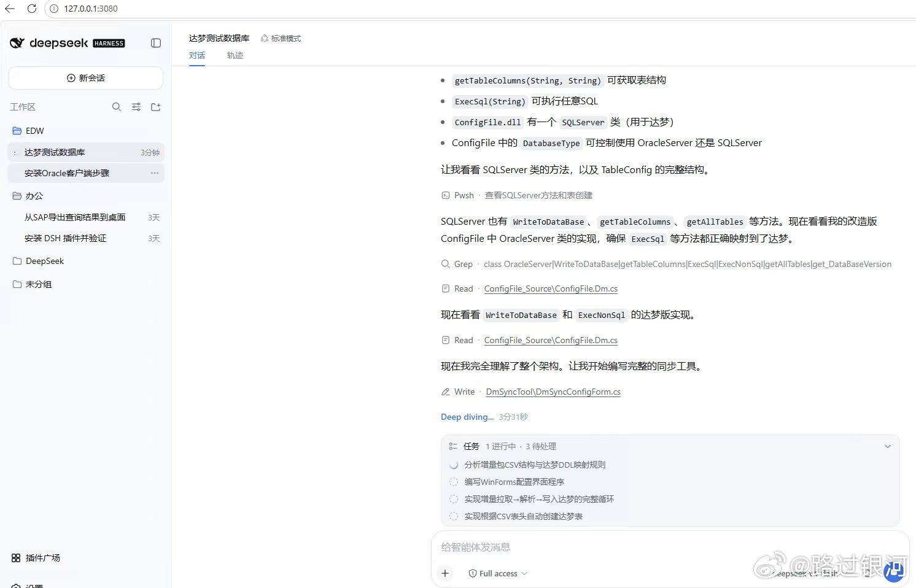The height and width of the screenshot is (588, 916).
Task: Open the 达梦测试数据库 conversation
Action: (86, 152)
